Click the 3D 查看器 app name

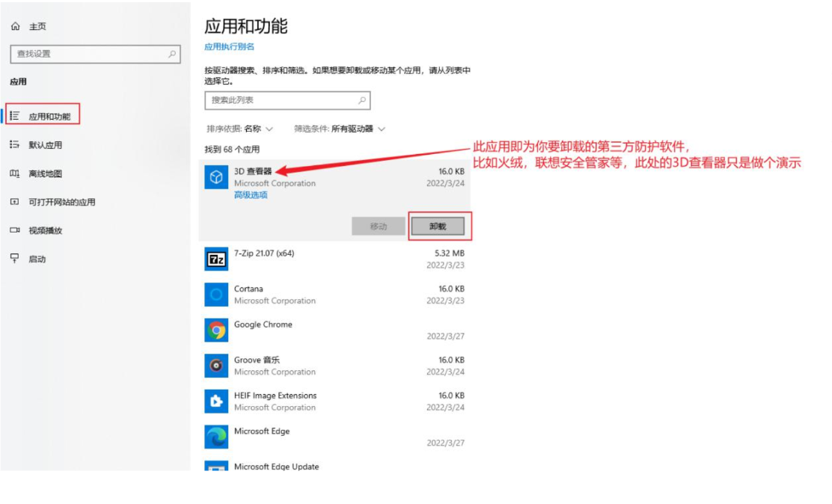pos(253,170)
